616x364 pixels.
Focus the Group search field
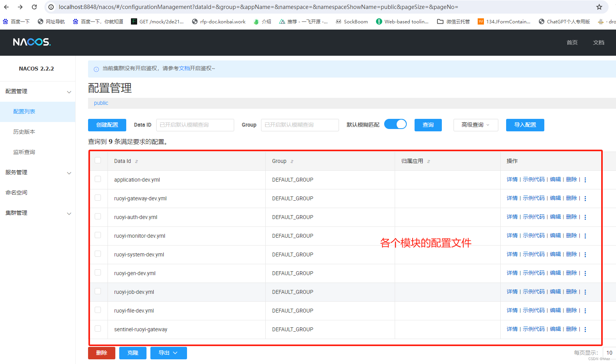tap(300, 125)
